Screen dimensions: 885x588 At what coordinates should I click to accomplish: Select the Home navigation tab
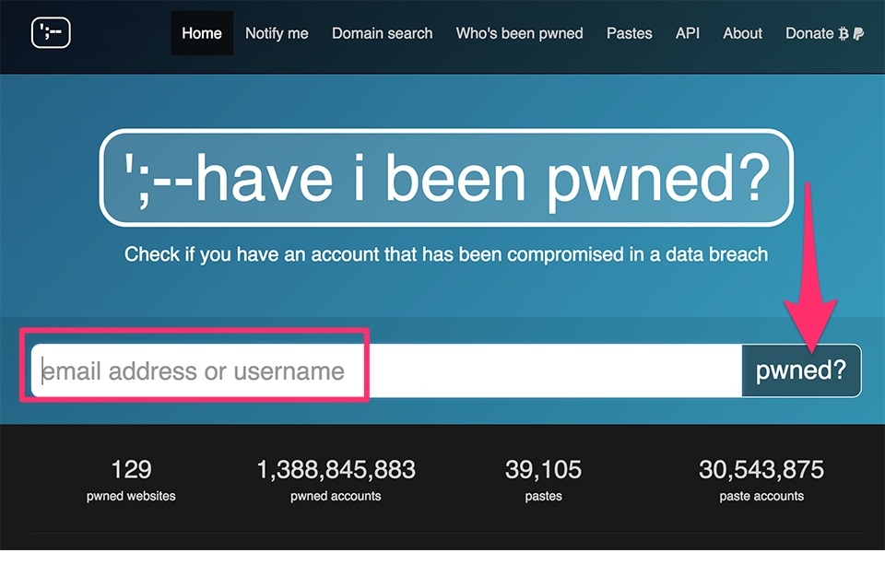pyautogui.click(x=202, y=33)
